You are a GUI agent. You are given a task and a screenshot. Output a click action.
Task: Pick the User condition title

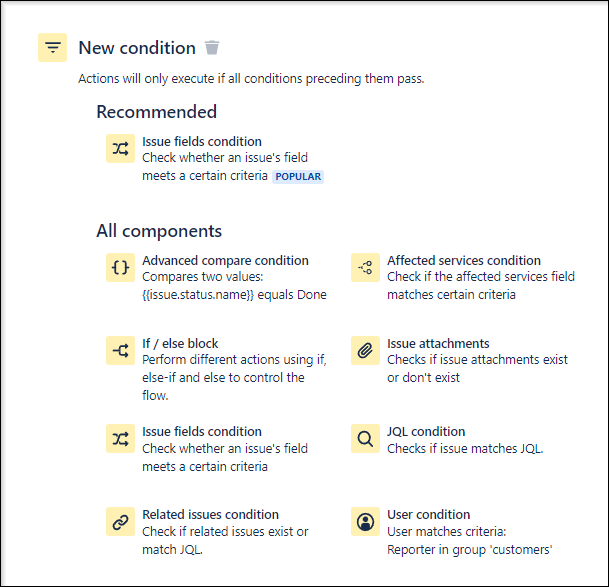pos(428,514)
